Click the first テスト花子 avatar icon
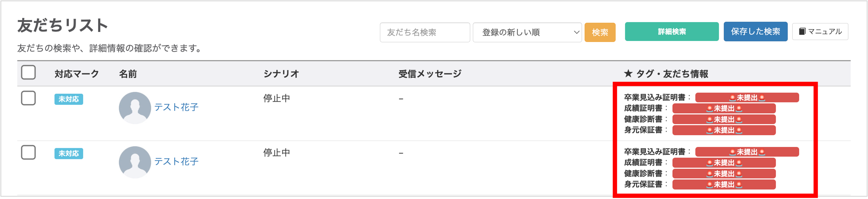 pyautogui.click(x=135, y=108)
